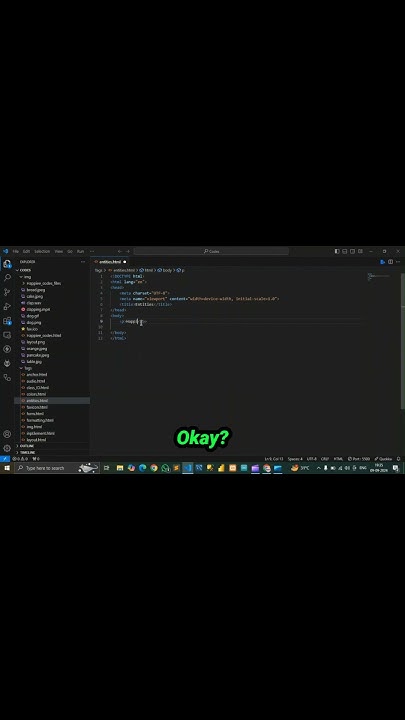Image resolution: width=405 pixels, height=720 pixels.
Task: Open the notifications bell in status bar
Action: coord(399,459)
